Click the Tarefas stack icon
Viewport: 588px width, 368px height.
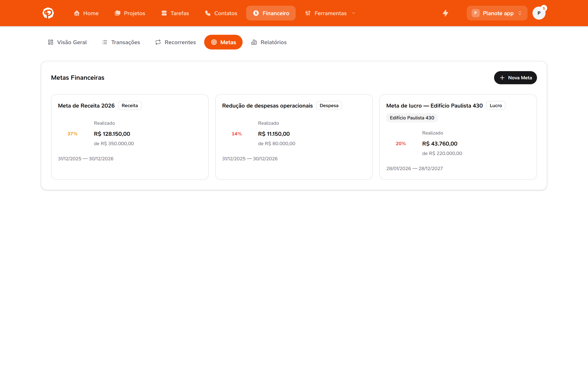coord(164,13)
